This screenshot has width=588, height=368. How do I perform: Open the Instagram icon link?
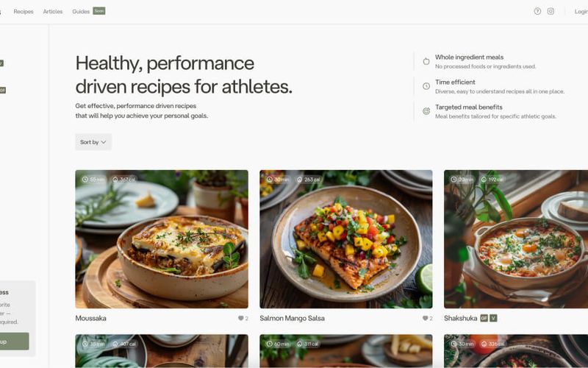(x=551, y=11)
